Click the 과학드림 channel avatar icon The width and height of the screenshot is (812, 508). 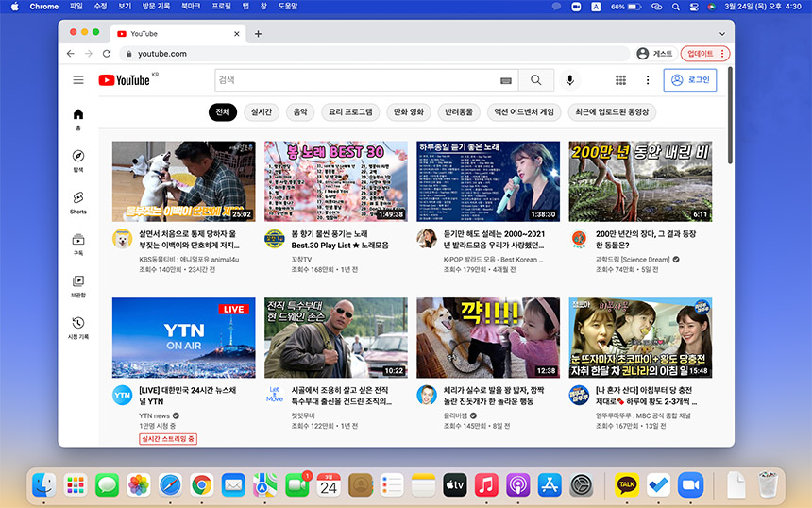click(579, 239)
